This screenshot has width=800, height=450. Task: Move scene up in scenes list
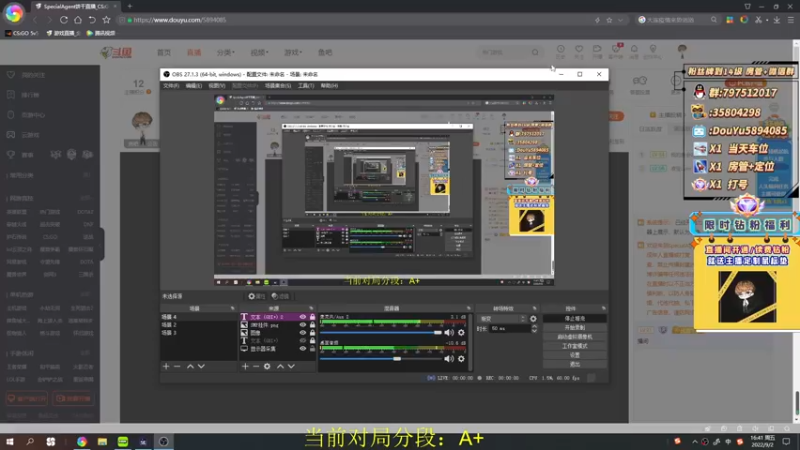(x=190, y=366)
